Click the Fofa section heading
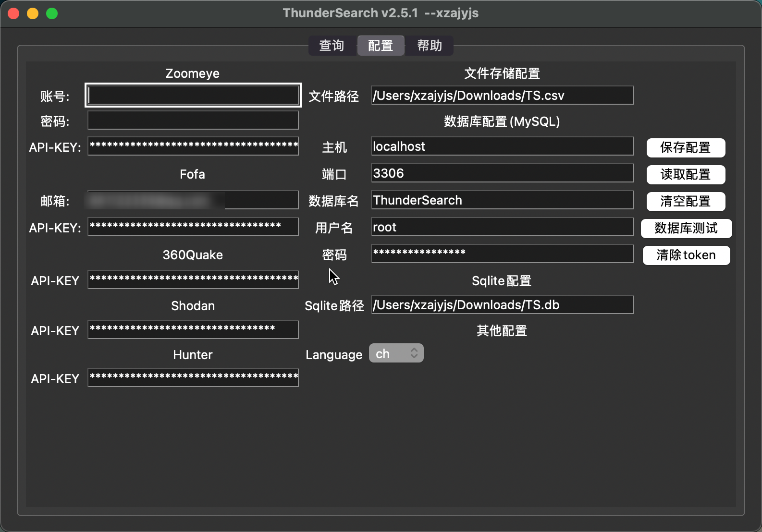The height and width of the screenshot is (532, 762). pos(192,174)
